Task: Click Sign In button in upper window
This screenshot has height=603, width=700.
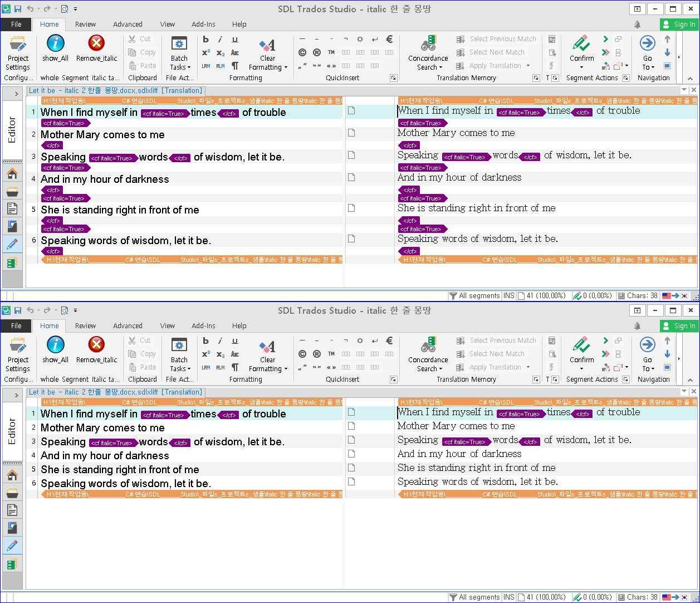Action: point(679,25)
